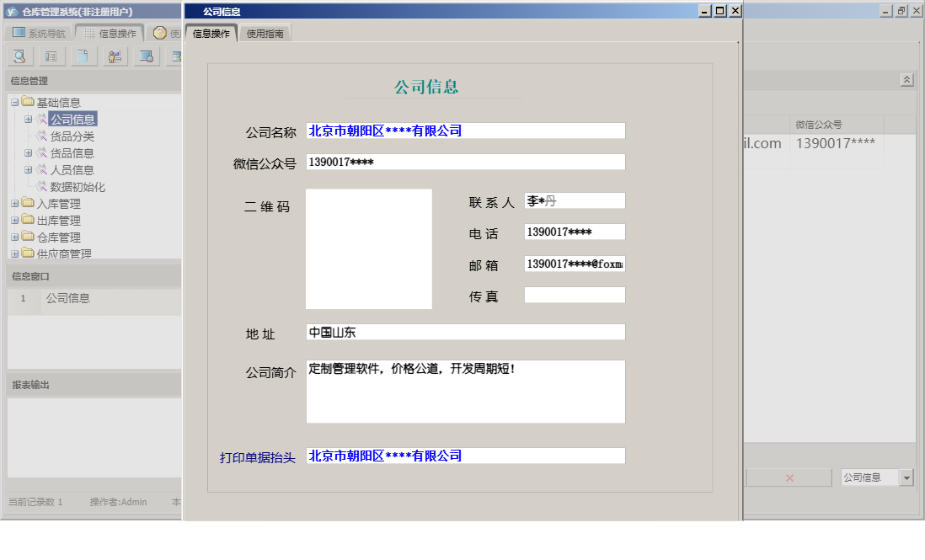Collapse the right panel using the chevron button
The height and width of the screenshot is (560, 925).
click(x=907, y=78)
